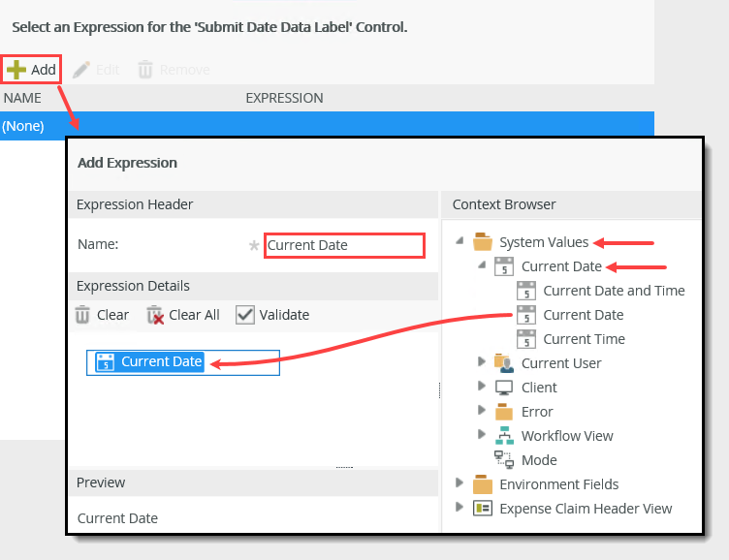Image resolution: width=729 pixels, height=560 pixels.
Task: Click the Clear All icon
Action: pyautogui.click(x=155, y=315)
